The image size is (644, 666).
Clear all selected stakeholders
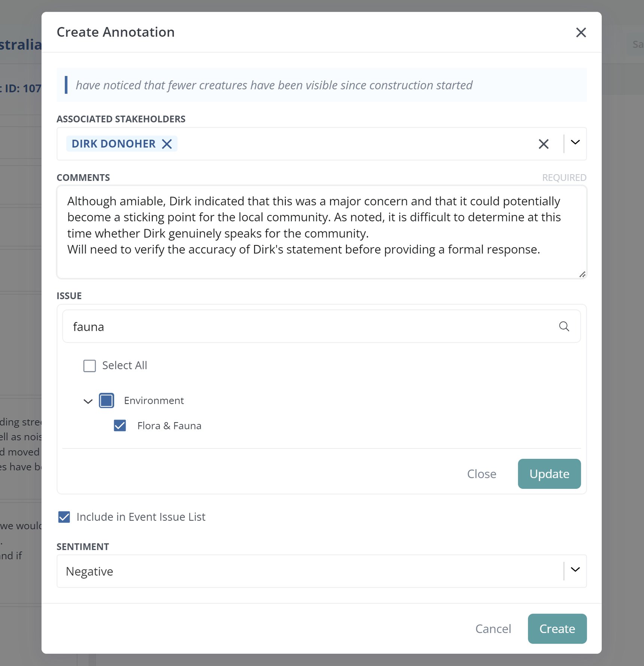coord(544,144)
